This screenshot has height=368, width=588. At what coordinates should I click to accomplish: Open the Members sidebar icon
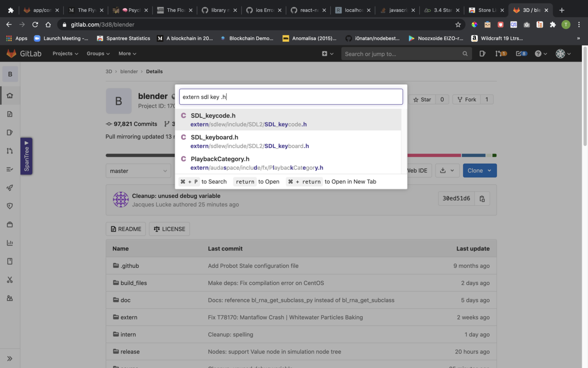10,298
